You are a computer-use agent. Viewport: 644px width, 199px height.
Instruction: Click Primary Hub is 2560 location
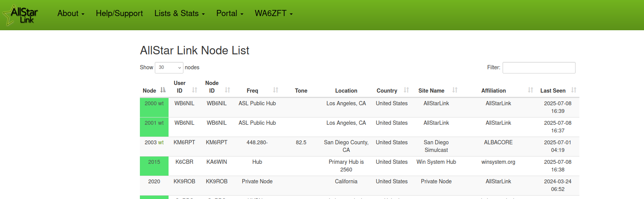(346, 166)
